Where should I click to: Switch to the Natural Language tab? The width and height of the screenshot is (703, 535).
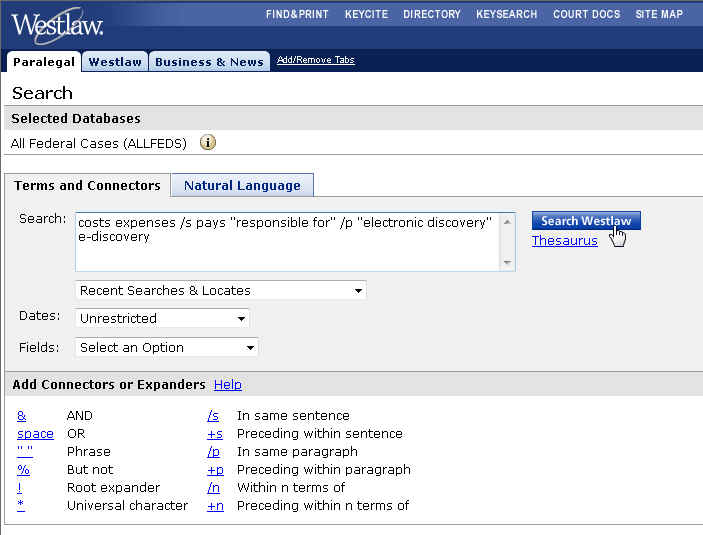point(242,185)
